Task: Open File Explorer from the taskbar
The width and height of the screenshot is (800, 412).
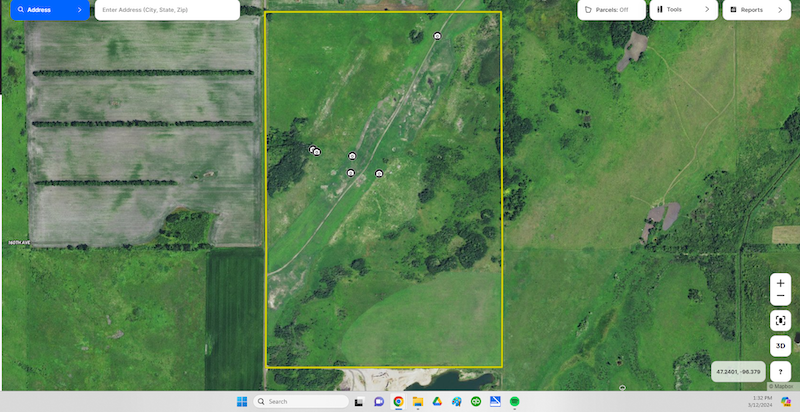Action: (418, 401)
